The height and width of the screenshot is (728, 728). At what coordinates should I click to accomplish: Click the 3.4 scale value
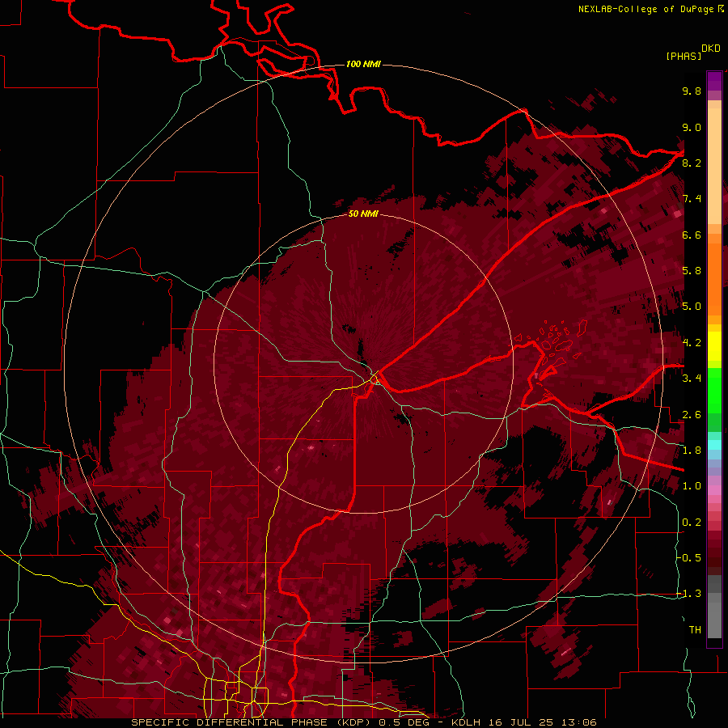click(x=692, y=379)
